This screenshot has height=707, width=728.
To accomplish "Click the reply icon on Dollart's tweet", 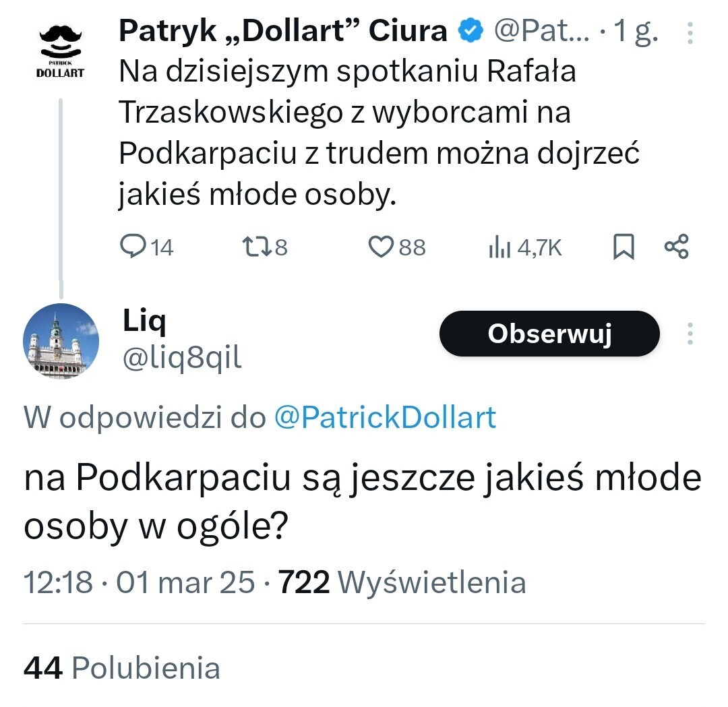I will pos(130,247).
